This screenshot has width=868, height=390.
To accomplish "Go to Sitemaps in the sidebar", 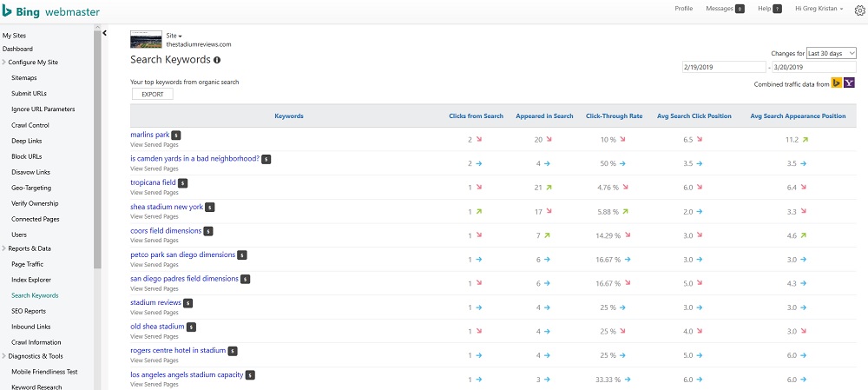I will (x=24, y=78).
